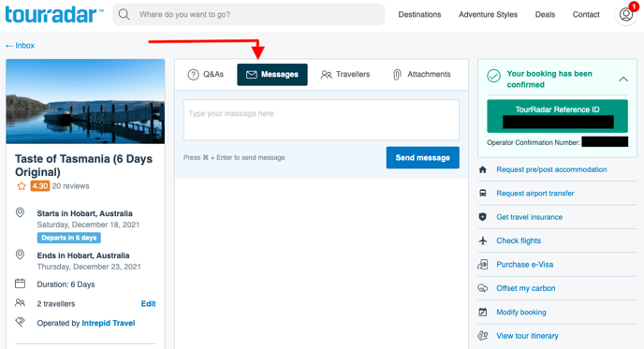Image resolution: width=644 pixels, height=349 pixels.
Task: Click the 2 travellers people icon
Action: pyautogui.click(x=20, y=303)
